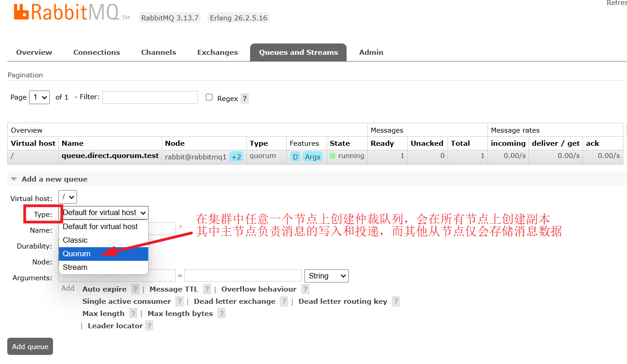Click the queue Type dropdown

[104, 213]
